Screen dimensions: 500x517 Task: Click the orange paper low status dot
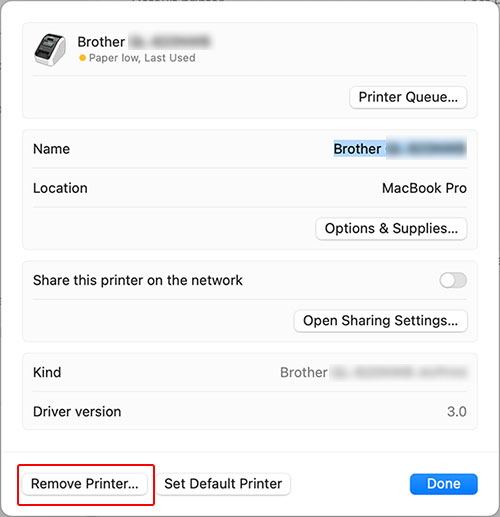82,58
